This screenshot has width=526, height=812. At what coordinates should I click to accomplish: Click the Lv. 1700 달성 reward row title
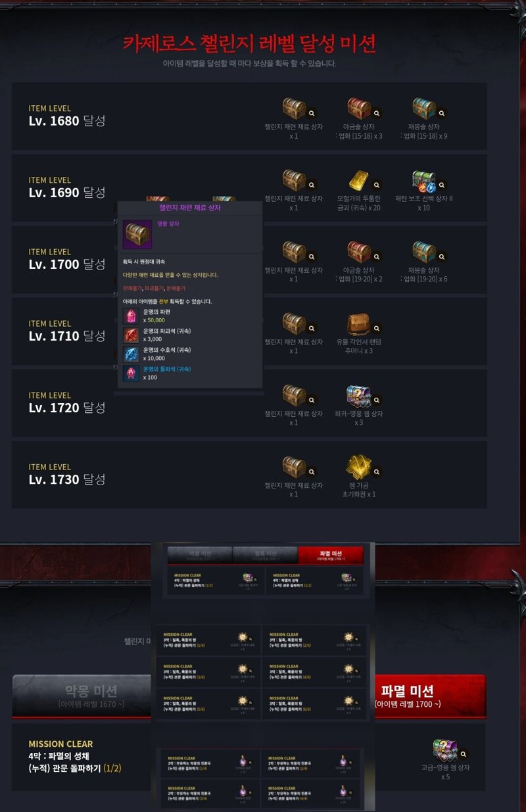(x=67, y=264)
